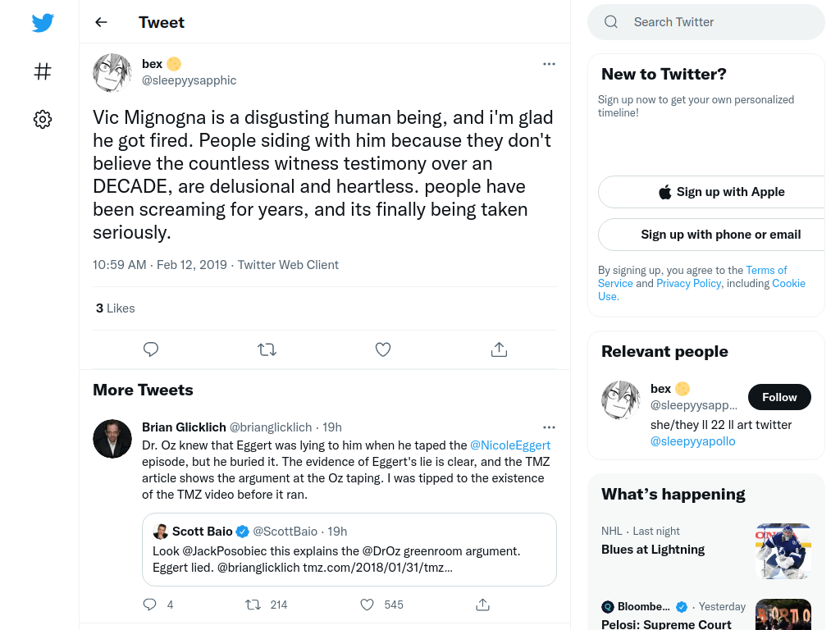Viewport: 840px width, 630px height.
Task: Open more options menu on bex's tweet
Action: pos(549,64)
